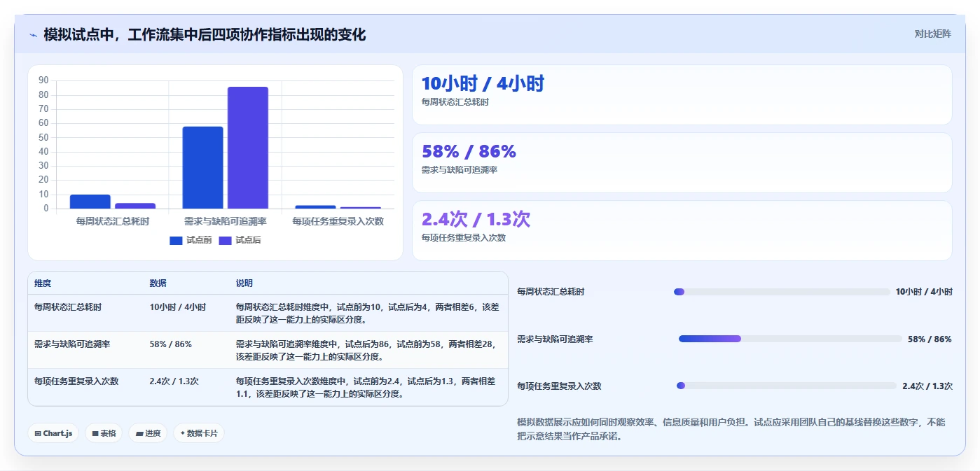Select table cell 每周状态汇总耗时
Screen dimensions: 980x471
68,307
